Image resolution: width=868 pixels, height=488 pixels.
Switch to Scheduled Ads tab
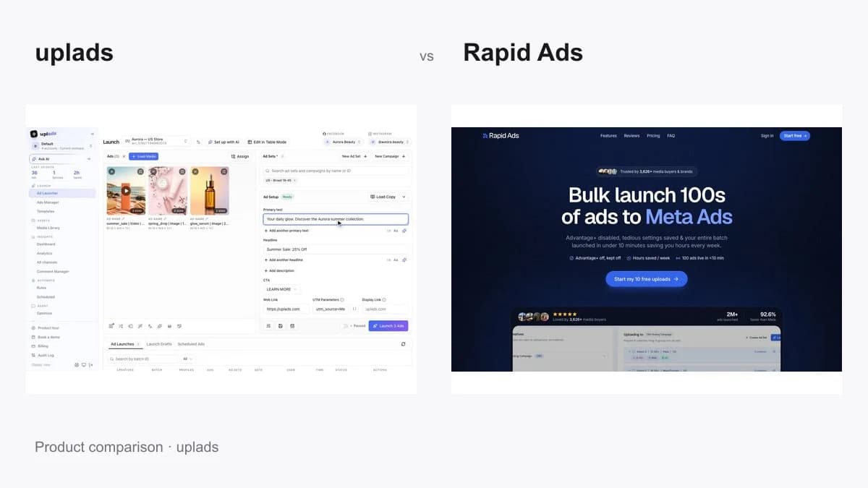click(191, 344)
